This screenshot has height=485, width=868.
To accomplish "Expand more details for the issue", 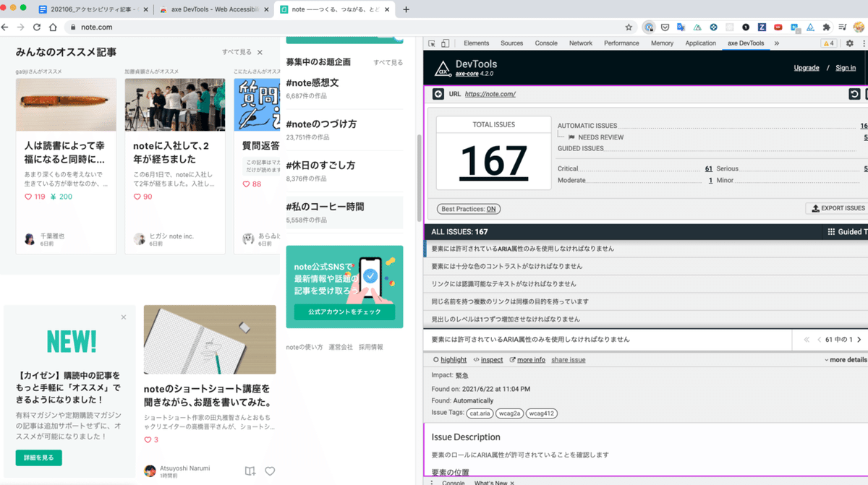I will pyautogui.click(x=844, y=359).
